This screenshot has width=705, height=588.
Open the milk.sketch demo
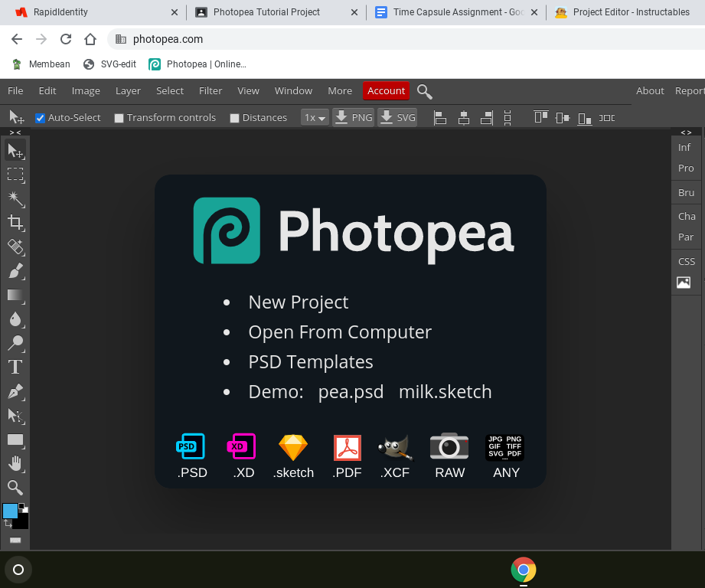[x=445, y=392]
